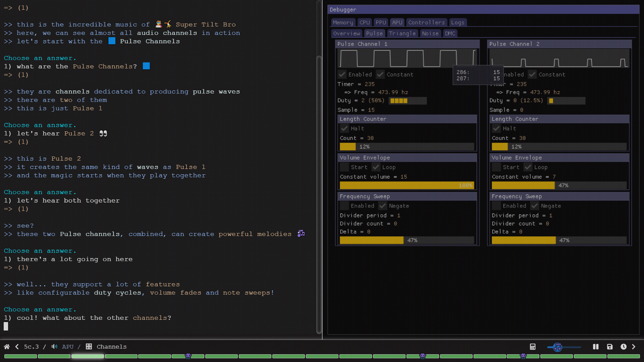Click the music-note volume slider
This screenshot has width=644, height=362.
pos(557,347)
